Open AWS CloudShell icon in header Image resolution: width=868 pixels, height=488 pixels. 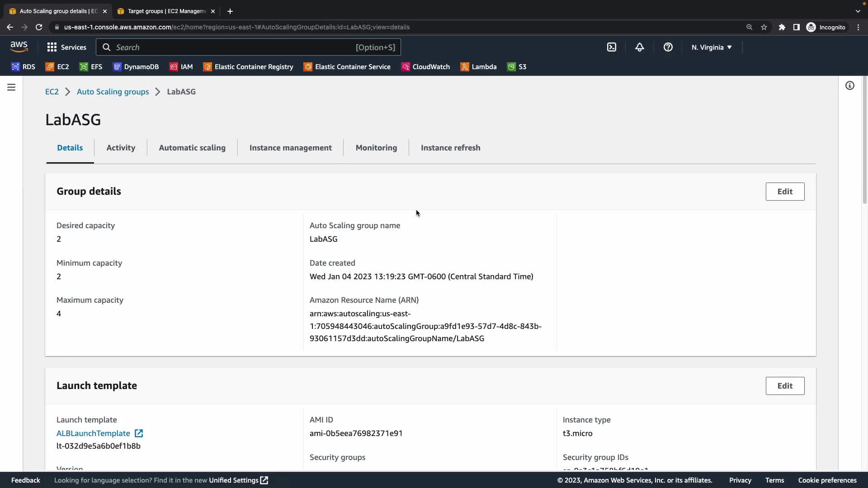pyautogui.click(x=611, y=47)
